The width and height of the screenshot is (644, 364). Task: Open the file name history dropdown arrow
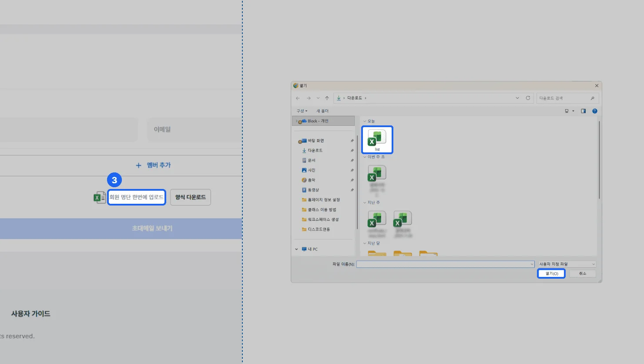click(532, 264)
